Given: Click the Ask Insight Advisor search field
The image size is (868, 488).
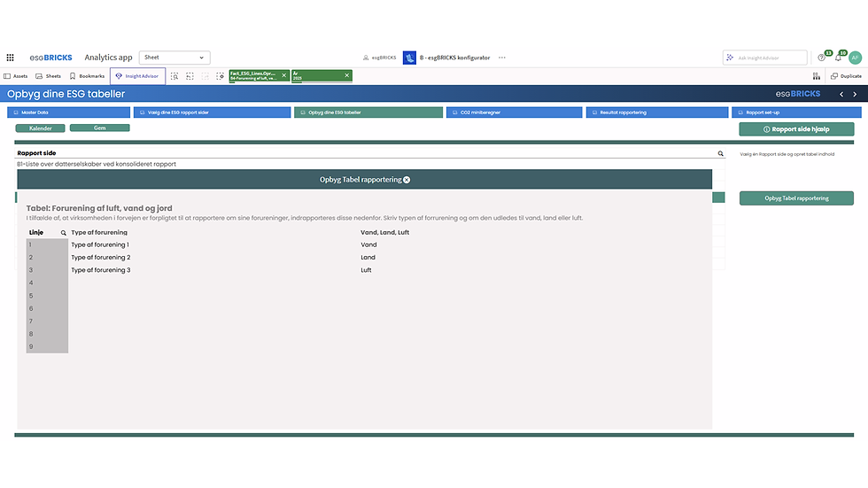Looking at the screenshot, I should pyautogui.click(x=765, y=58).
